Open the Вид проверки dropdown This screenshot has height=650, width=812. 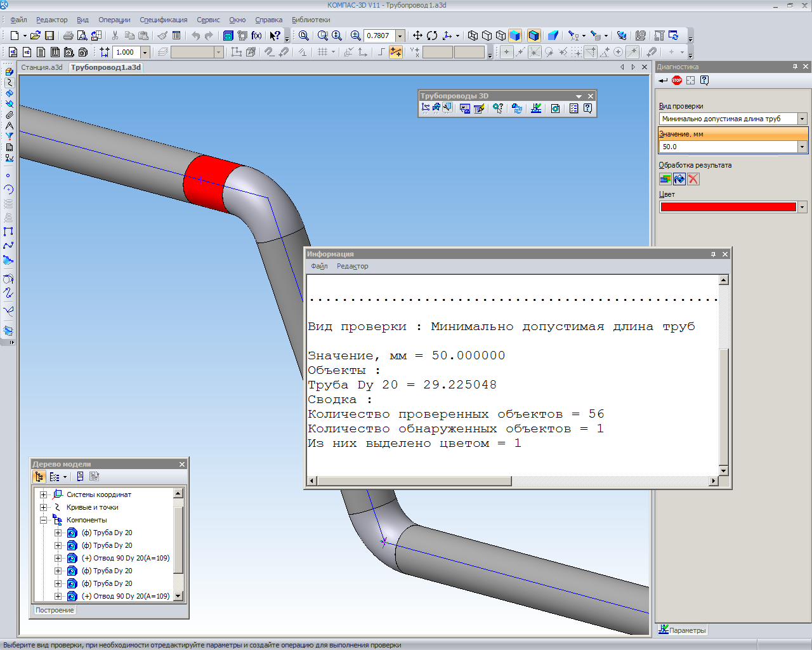click(x=802, y=119)
